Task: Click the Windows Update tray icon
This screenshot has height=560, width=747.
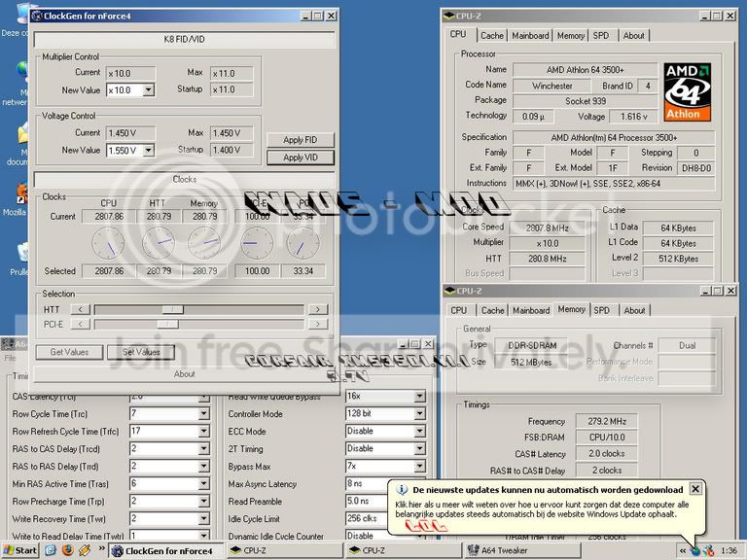Action: coord(695,551)
